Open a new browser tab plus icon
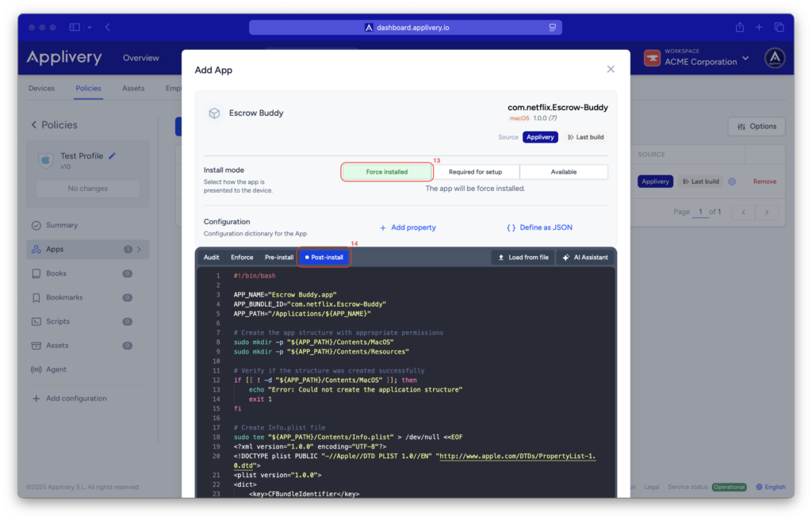 759,28
